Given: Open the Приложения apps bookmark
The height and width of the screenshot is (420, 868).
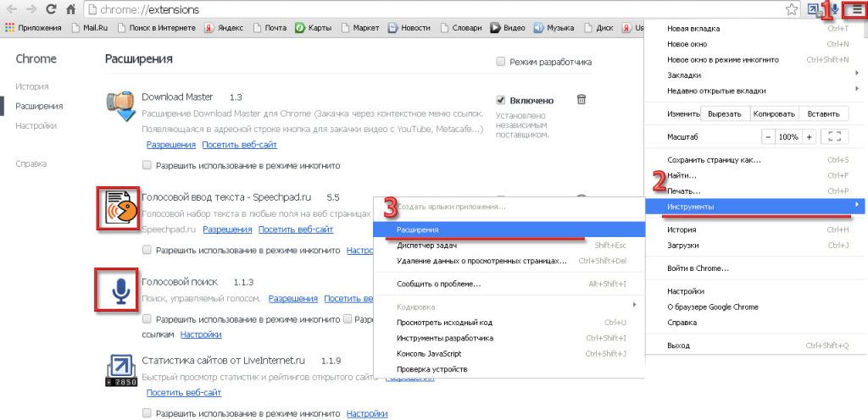Looking at the screenshot, I should 33,28.
